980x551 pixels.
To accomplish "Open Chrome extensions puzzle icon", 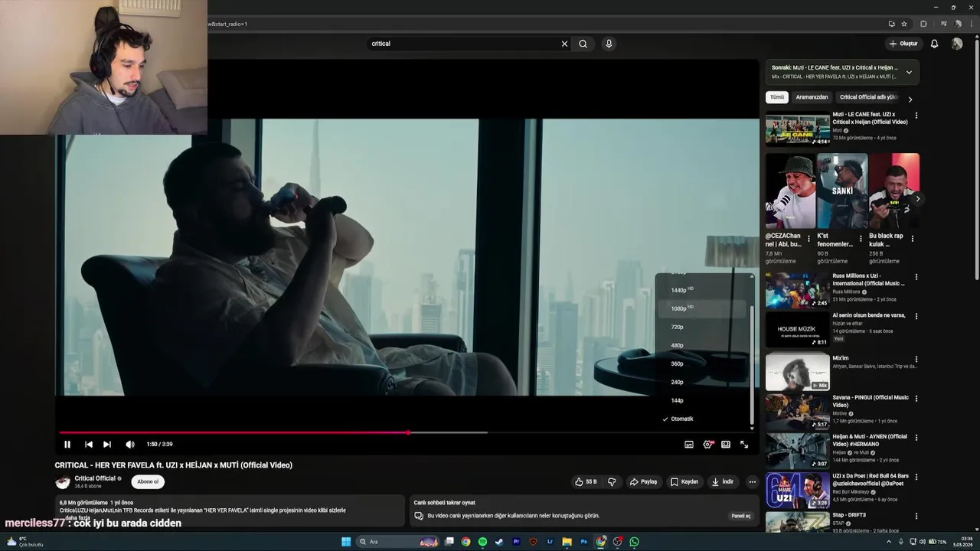I will [923, 24].
